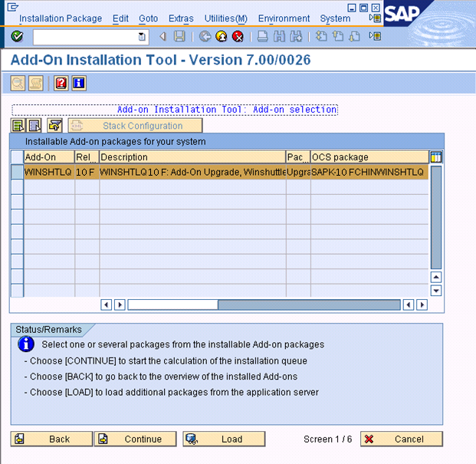Click the Add-On column header
The width and height of the screenshot is (476, 464).
click(x=49, y=157)
